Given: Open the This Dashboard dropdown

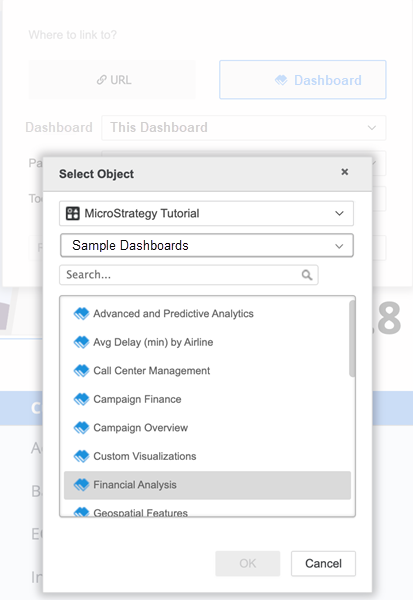Looking at the screenshot, I should point(244,127).
